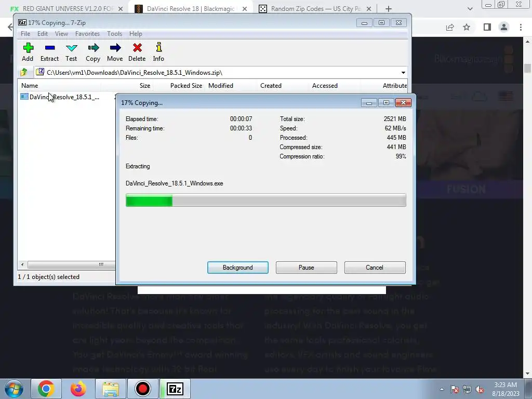Click the Action Center flag tray icon
This screenshot has height=399, width=532.
click(x=454, y=389)
